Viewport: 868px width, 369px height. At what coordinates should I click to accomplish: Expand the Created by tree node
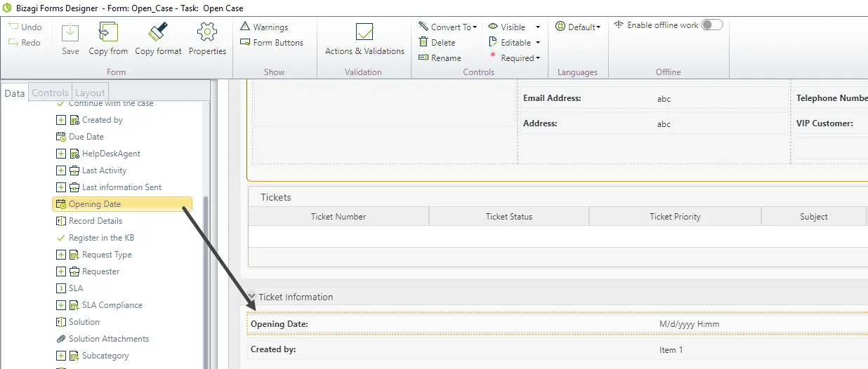coord(61,120)
